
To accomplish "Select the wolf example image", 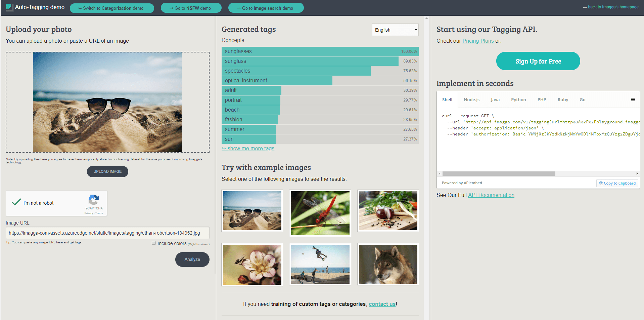I will [388, 264].
